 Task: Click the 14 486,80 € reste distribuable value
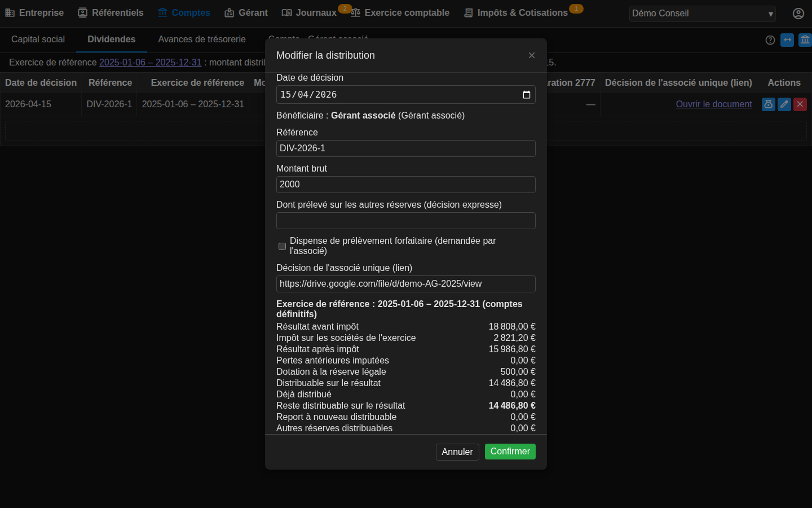(512, 406)
